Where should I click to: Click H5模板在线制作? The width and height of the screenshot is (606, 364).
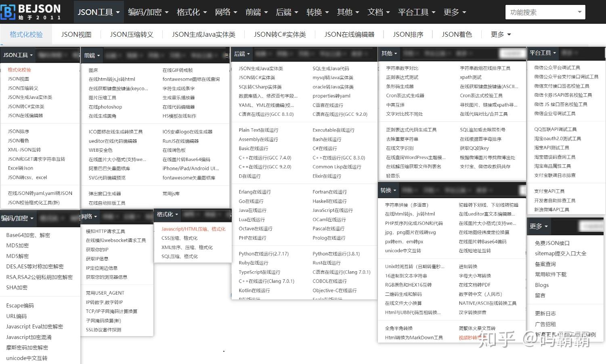coord(179,116)
